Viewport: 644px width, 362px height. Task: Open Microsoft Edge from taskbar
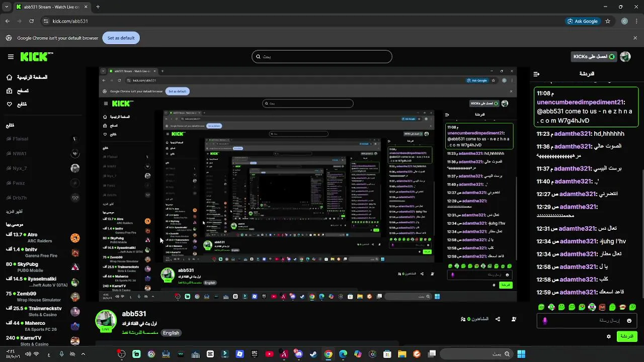(x=343, y=354)
